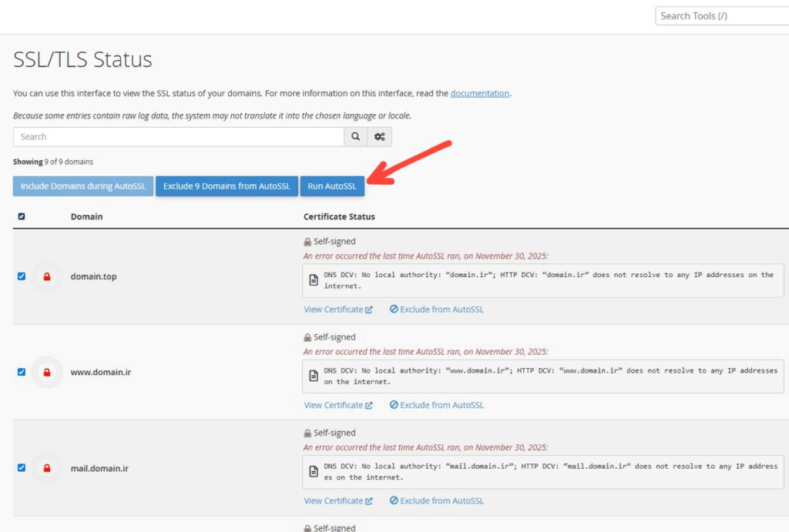Uncheck the domain.top checkbox

tap(22, 276)
